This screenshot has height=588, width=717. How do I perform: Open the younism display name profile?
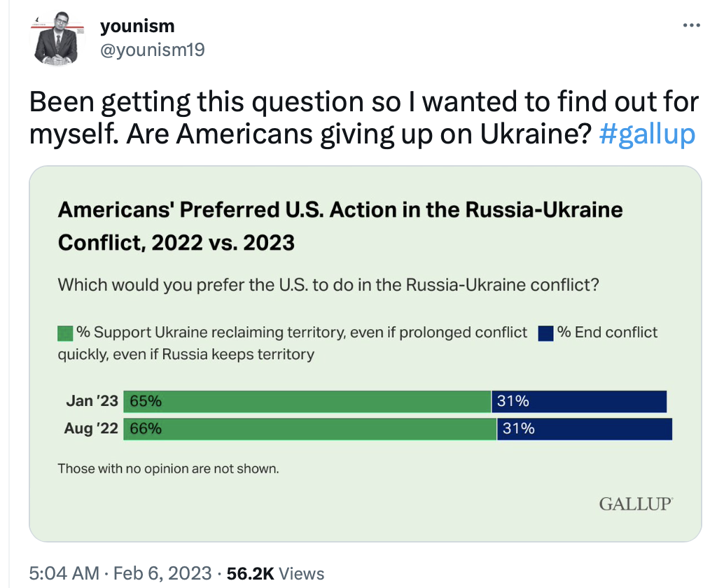pyautogui.click(x=137, y=26)
